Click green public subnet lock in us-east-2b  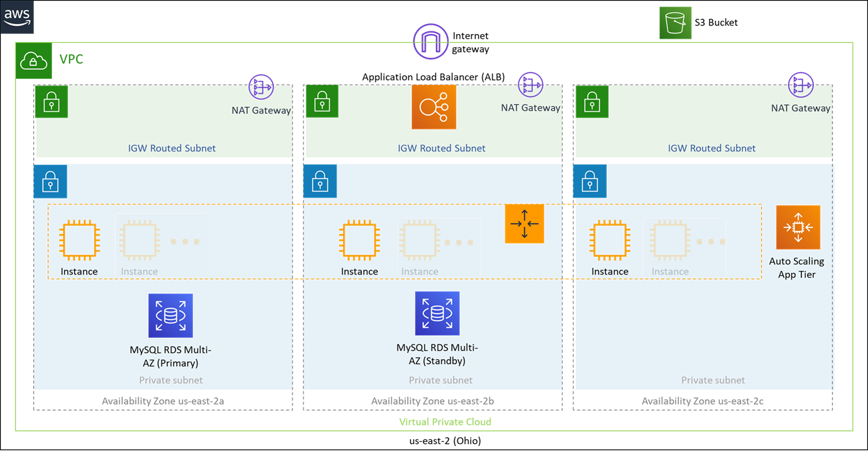[322, 102]
